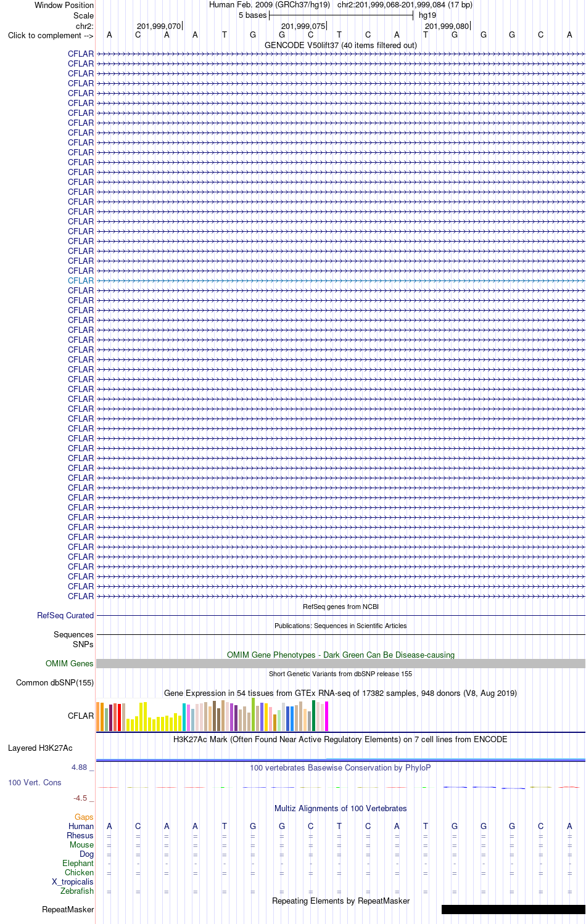Viewport: 586px width, 924px height.
Task: Click the 100 Vert. Cons label
Action: pyautogui.click(x=35, y=782)
